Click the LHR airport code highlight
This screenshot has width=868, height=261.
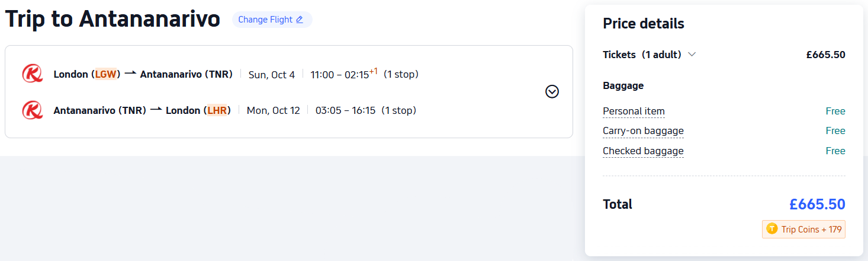tap(217, 110)
